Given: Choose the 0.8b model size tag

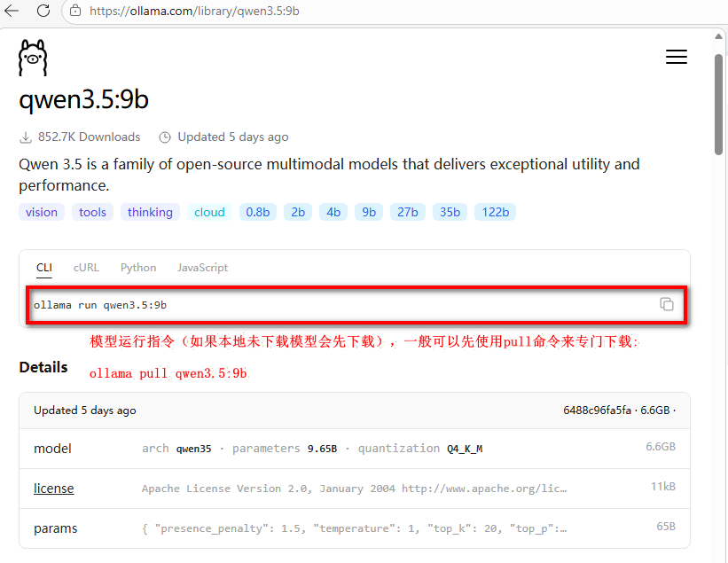Looking at the screenshot, I should 258,212.
